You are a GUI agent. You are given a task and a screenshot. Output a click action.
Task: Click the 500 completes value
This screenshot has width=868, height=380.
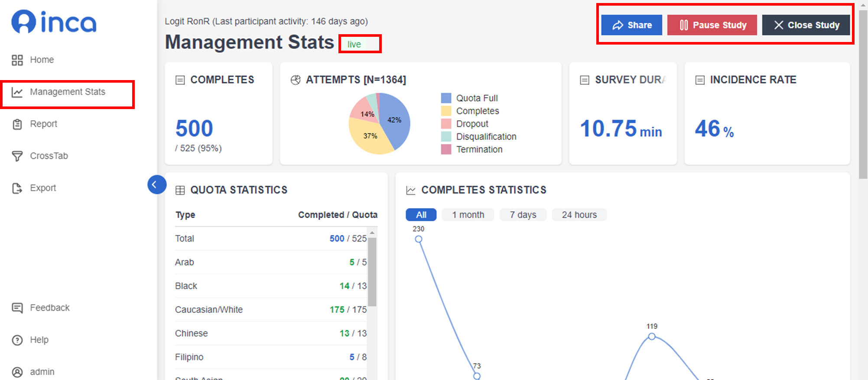194,129
